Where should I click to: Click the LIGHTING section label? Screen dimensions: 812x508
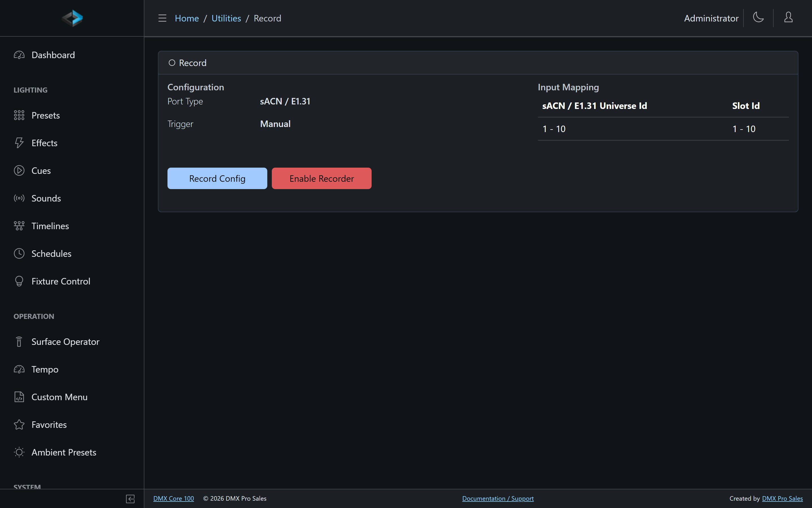coord(30,90)
